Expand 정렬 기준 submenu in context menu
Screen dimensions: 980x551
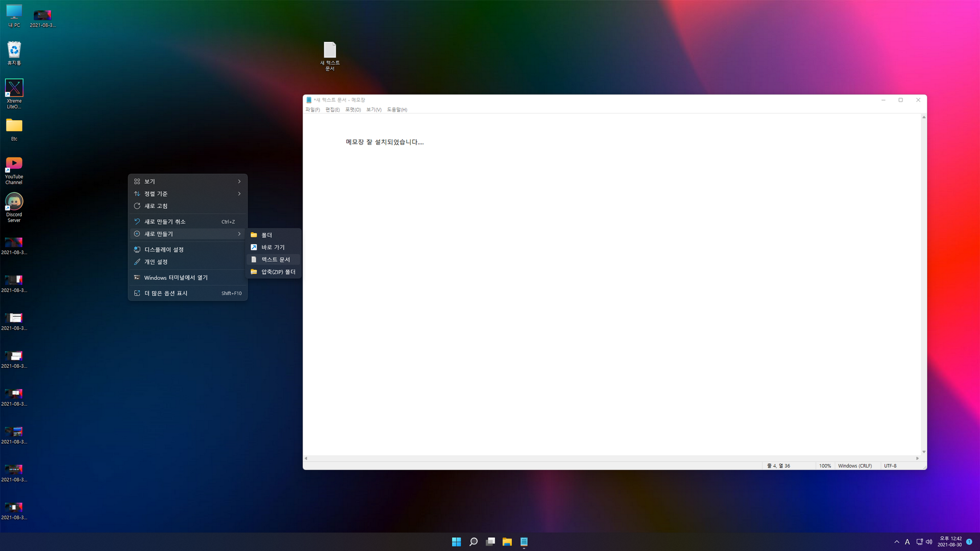click(188, 194)
